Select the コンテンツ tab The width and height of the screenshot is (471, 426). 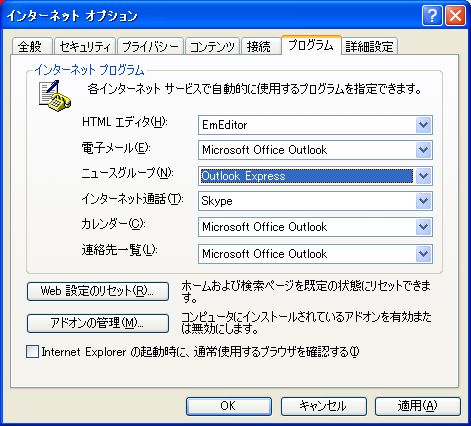(x=212, y=46)
